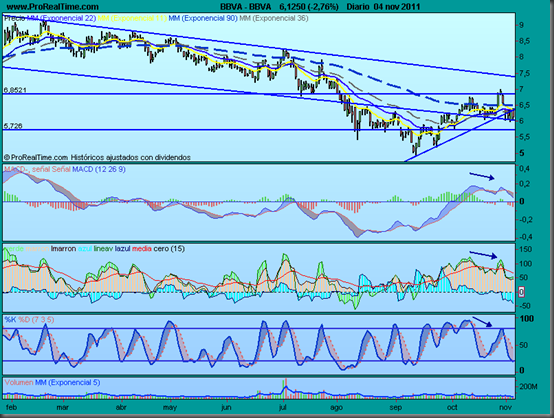Click the 7,5 value on price axis
This screenshot has height=418, width=554.
(524, 73)
